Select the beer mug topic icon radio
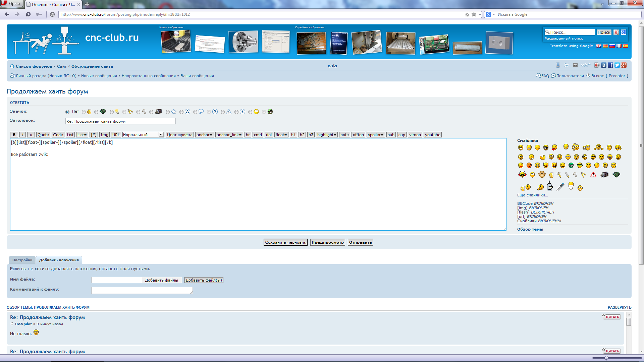Image resolution: width=644 pixels, height=362 pixels. pos(84,112)
